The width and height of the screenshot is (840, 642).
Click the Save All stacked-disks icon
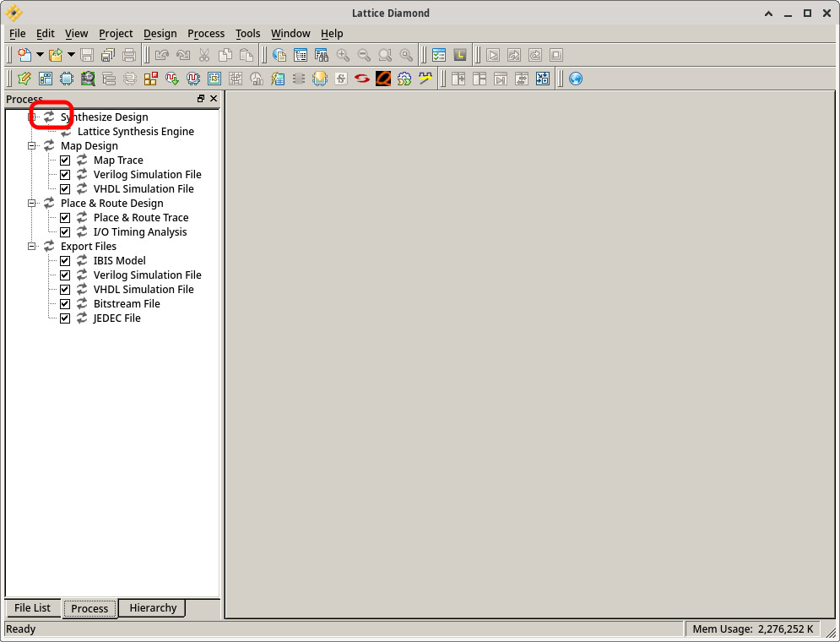click(108, 55)
